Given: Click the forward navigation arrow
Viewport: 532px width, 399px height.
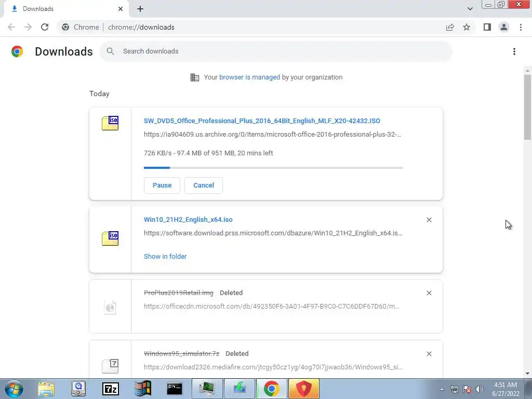Looking at the screenshot, I should (x=28, y=27).
